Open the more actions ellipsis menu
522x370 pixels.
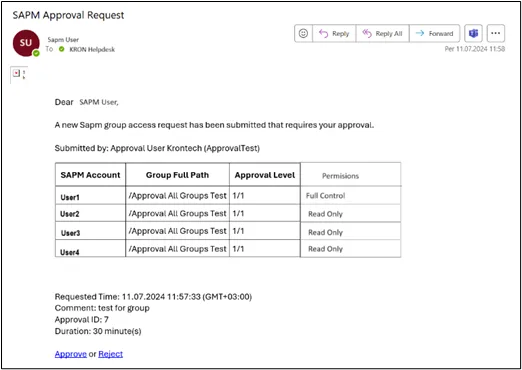coord(496,33)
